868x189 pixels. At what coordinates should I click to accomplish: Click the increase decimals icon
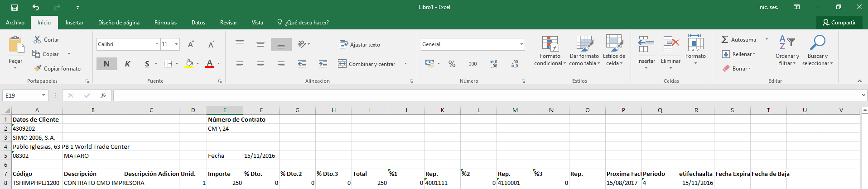(494, 64)
